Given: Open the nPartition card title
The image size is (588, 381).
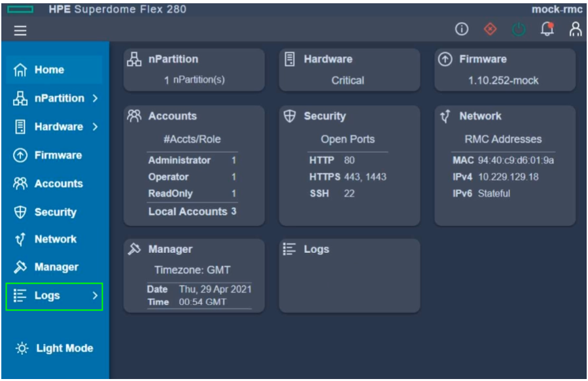Looking at the screenshot, I should tap(173, 59).
